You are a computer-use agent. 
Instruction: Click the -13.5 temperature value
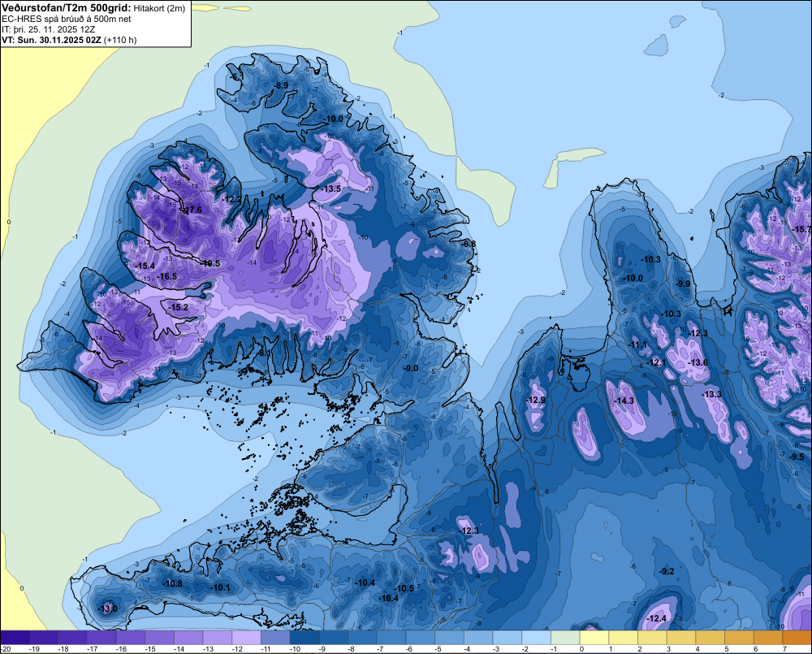331,188
